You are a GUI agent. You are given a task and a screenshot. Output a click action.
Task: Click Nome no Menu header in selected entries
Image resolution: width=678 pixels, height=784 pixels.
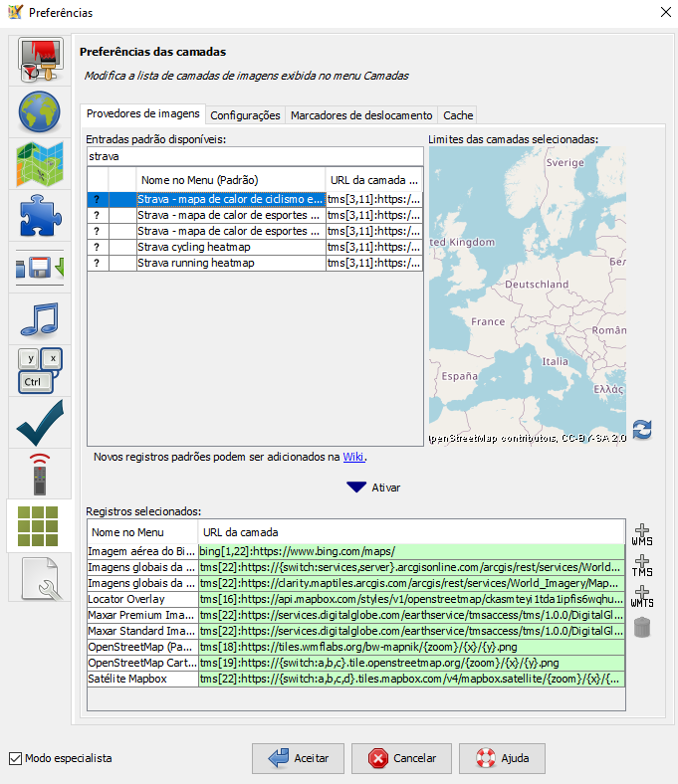pos(142,532)
